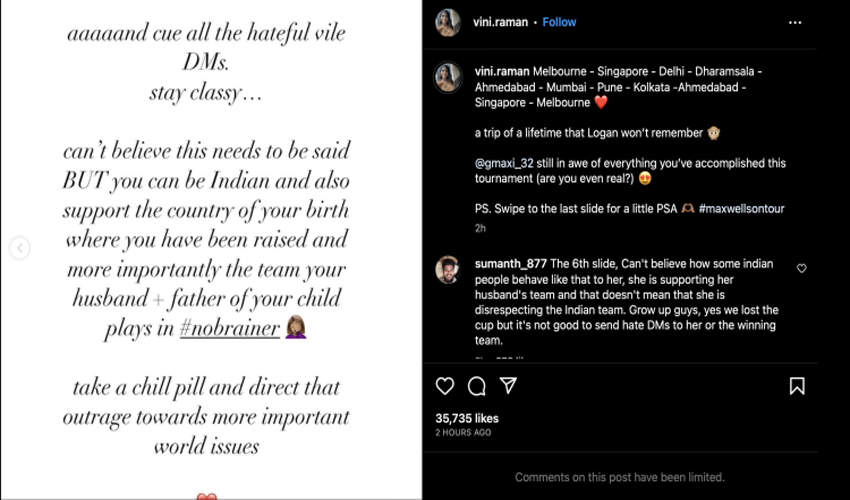Click the 2h time under the caption
This screenshot has height=500, width=850.
click(481, 228)
